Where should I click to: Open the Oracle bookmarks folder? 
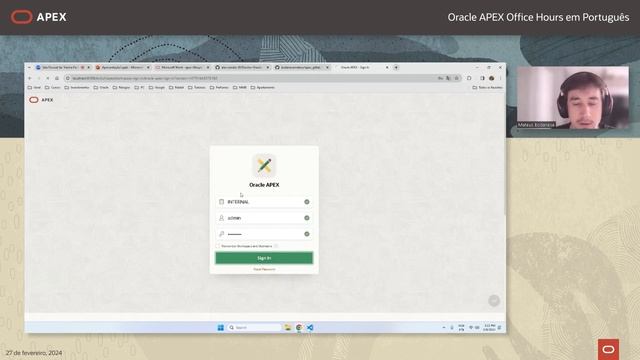(101, 87)
